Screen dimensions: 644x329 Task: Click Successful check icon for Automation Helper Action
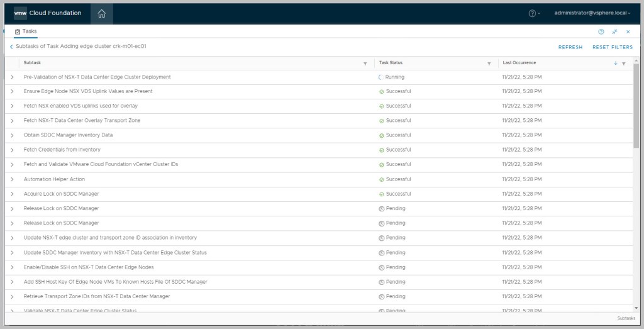coord(381,179)
